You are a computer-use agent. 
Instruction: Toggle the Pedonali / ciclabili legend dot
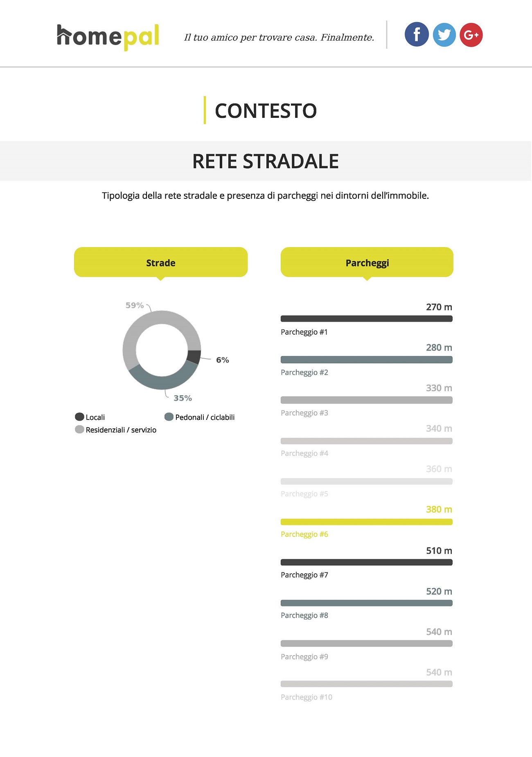click(169, 417)
